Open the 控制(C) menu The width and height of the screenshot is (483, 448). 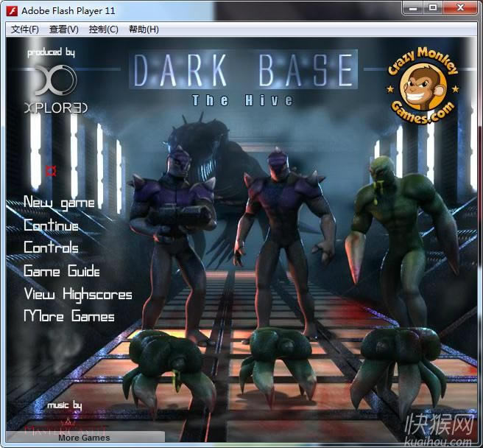(x=103, y=29)
